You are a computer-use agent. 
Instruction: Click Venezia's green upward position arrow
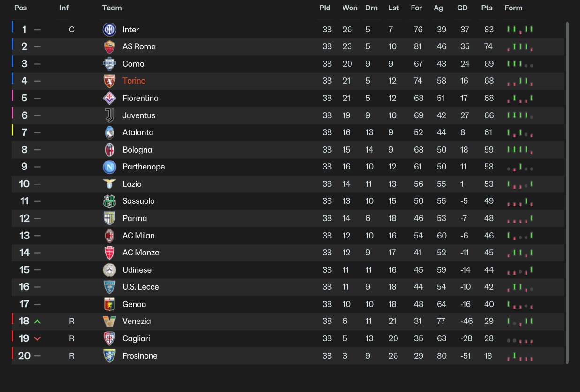[x=38, y=322]
